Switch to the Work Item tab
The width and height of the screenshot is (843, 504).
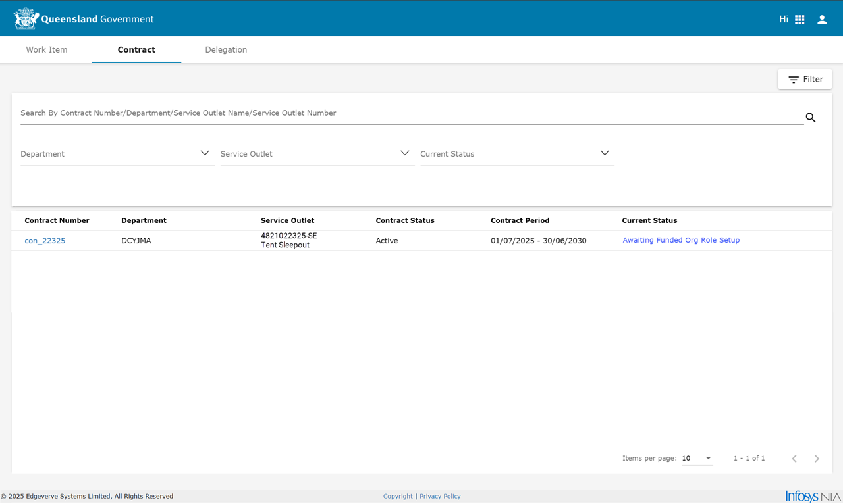47,49
